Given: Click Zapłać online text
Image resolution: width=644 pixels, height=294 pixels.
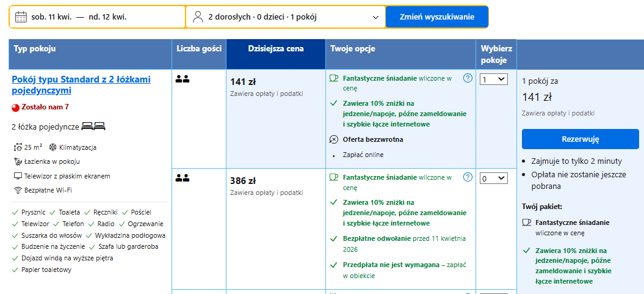Looking at the screenshot, I should 363,155.
